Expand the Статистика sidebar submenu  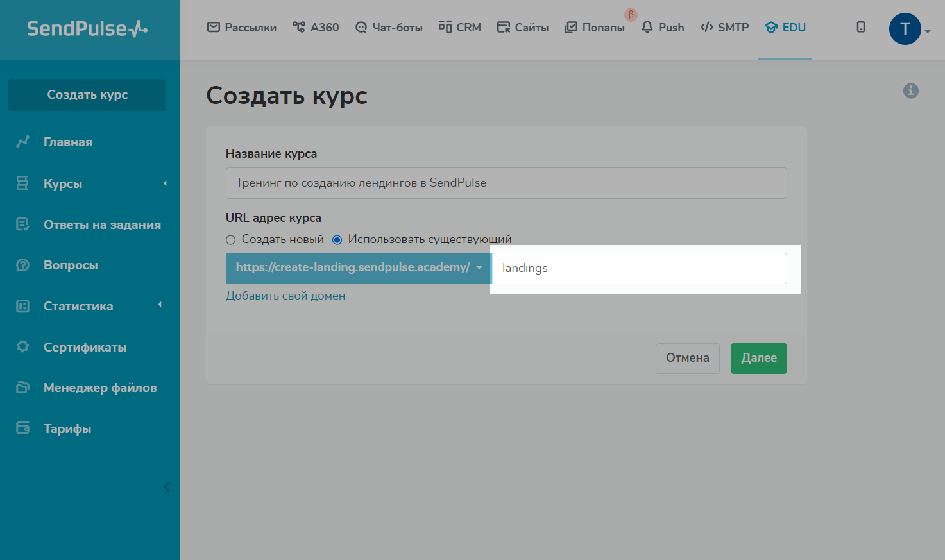coord(160,305)
